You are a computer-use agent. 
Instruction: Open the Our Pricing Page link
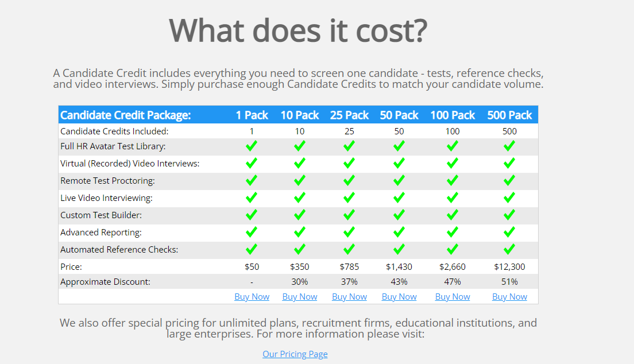click(295, 354)
